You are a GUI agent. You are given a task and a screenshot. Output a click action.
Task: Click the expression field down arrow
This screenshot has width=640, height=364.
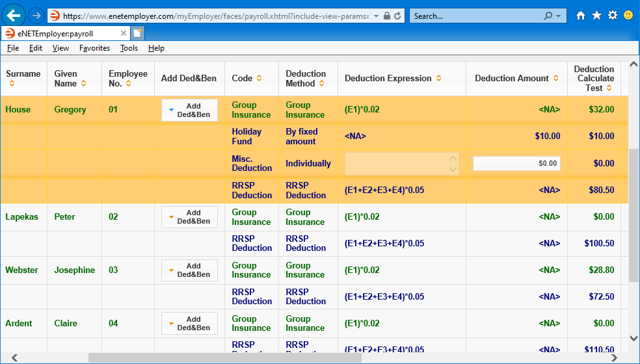point(453,169)
